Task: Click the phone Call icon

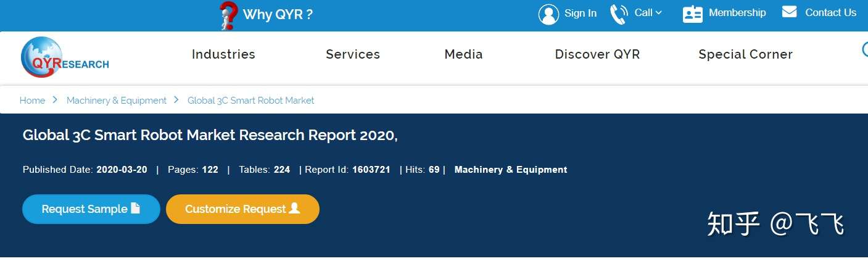Action: click(619, 14)
